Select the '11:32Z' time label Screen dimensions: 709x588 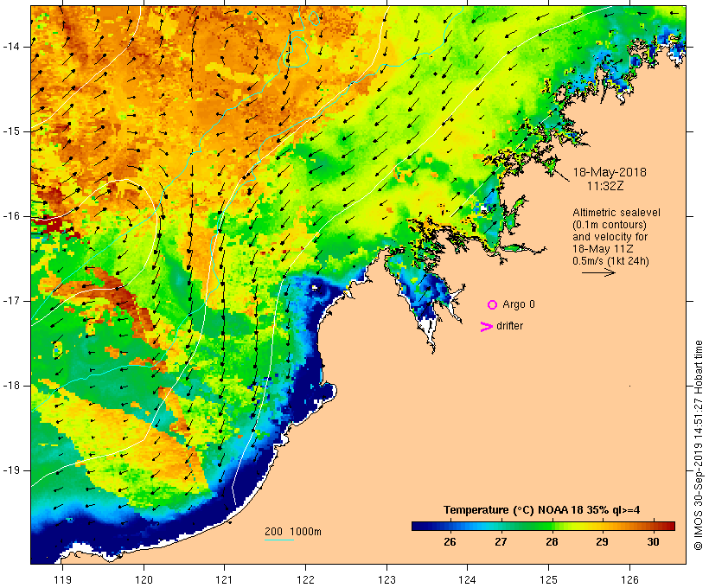click(x=605, y=186)
